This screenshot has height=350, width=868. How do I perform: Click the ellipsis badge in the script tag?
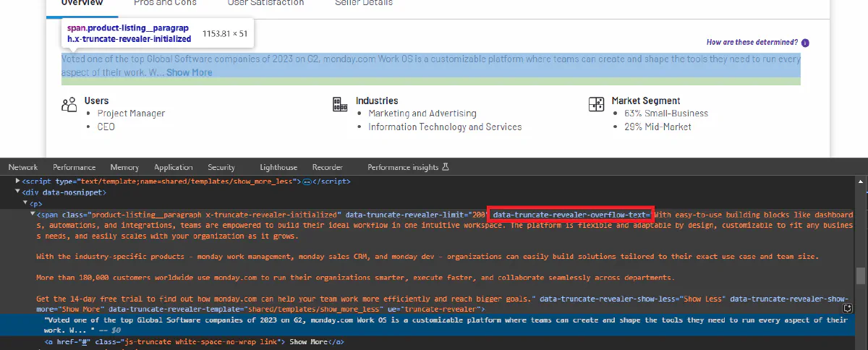[307, 181]
